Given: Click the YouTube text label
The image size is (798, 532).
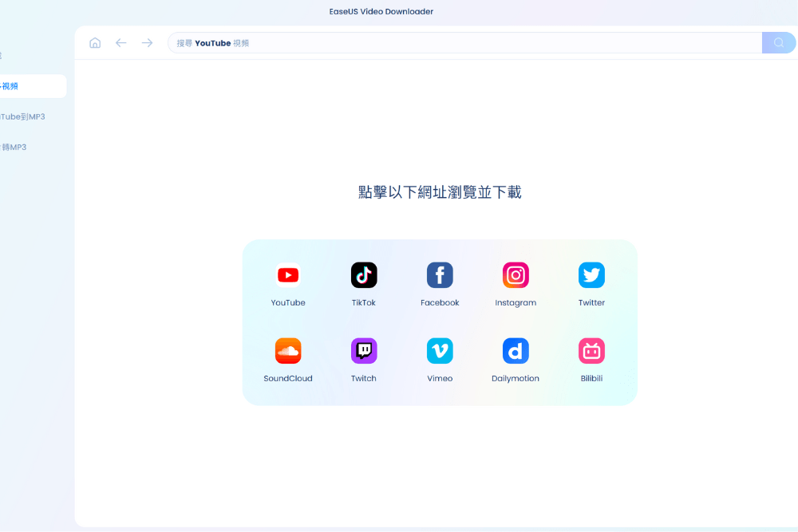Looking at the screenshot, I should tap(288, 302).
